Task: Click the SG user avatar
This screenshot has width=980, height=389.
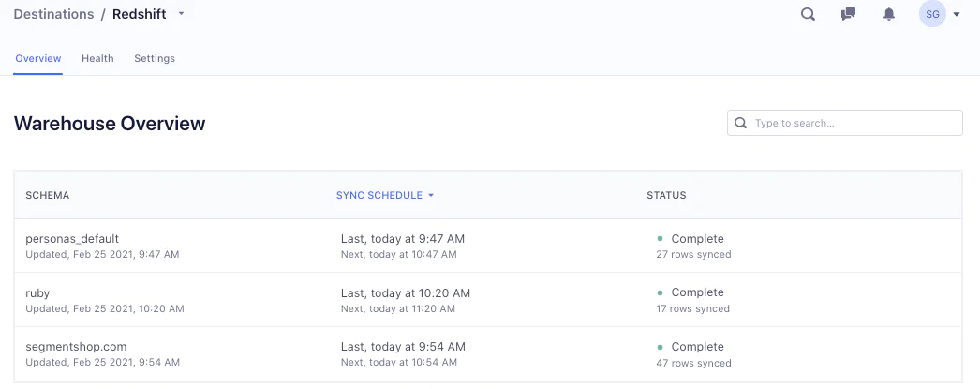Action: 932,14
